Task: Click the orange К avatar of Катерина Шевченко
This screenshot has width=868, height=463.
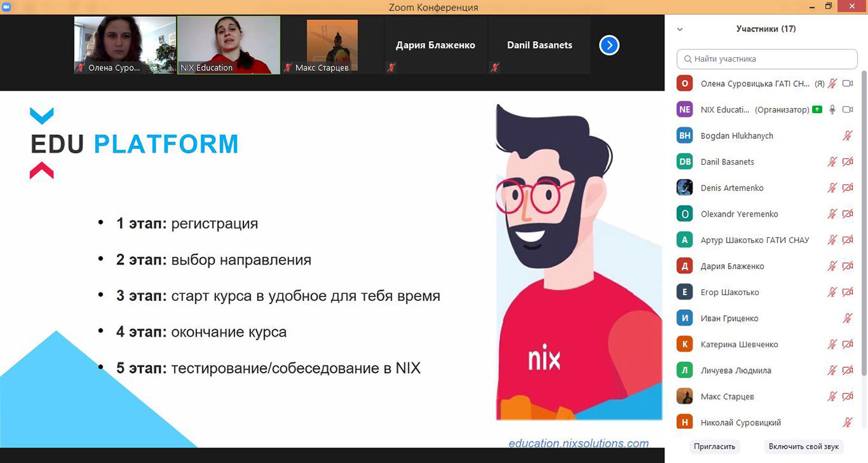Action: 685,344
